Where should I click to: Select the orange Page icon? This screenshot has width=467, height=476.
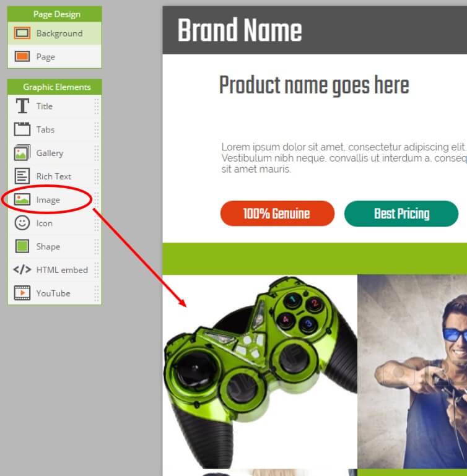click(x=22, y=56)
